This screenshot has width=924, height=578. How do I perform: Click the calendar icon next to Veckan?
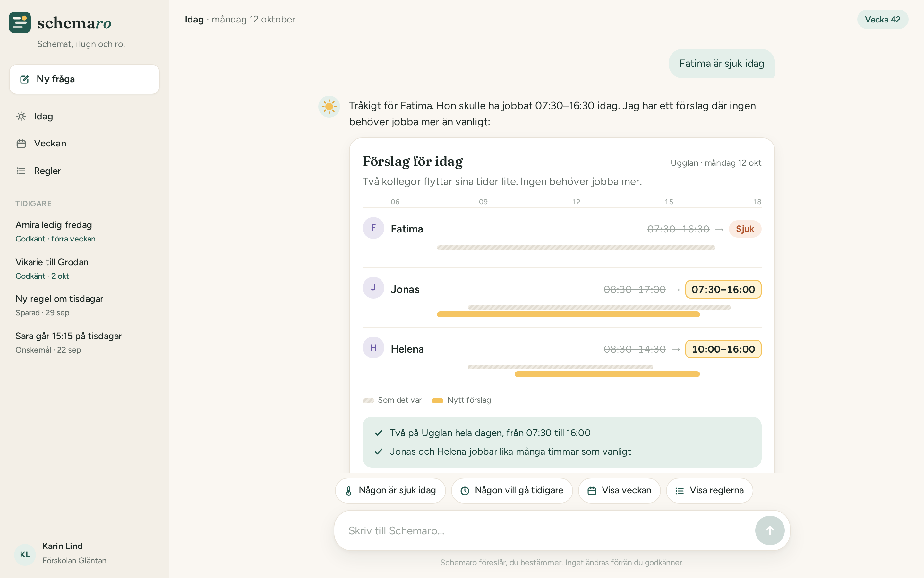coord(21,144)
